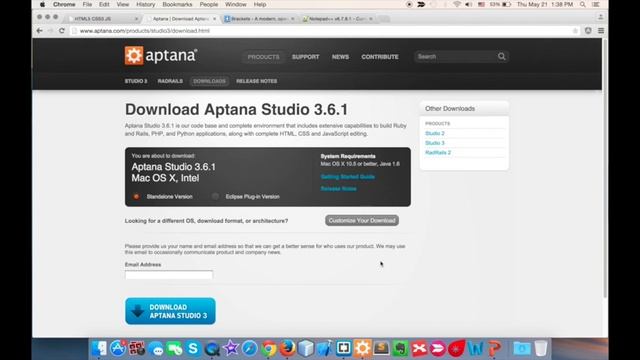Launch Firefox from the dock

287,348
